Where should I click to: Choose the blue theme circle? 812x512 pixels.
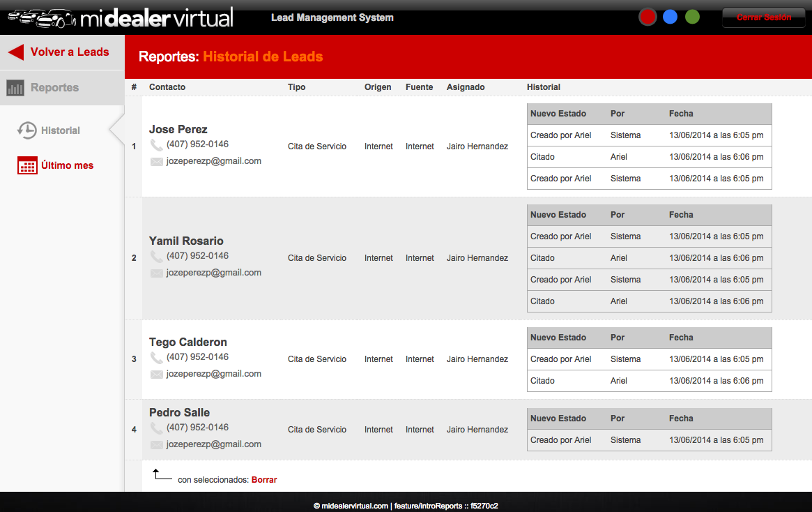point(670,17)
